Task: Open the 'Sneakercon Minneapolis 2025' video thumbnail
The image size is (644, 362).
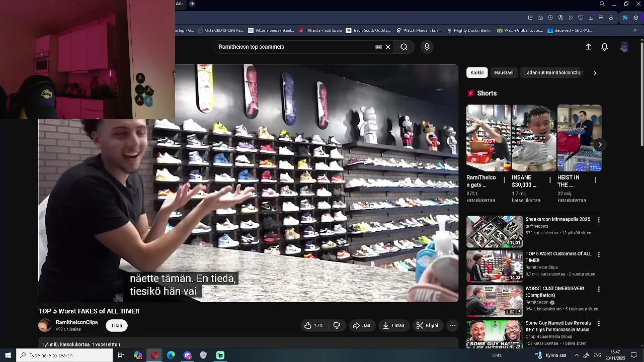Action: [x=495, y=232]
